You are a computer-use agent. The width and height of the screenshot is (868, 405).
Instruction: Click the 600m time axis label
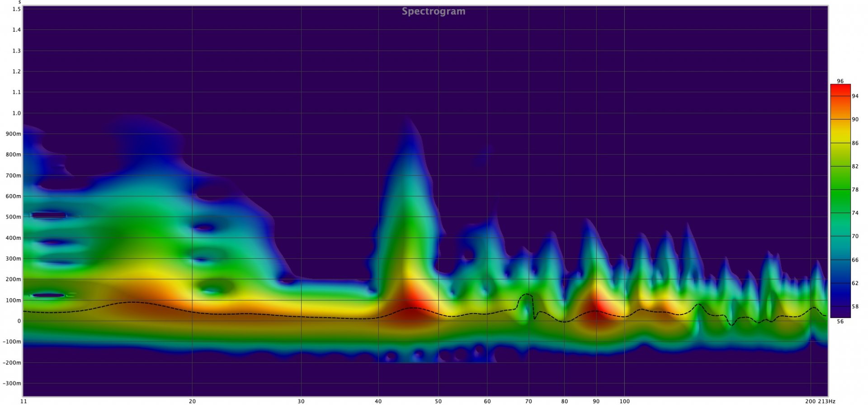click(13, 196)
